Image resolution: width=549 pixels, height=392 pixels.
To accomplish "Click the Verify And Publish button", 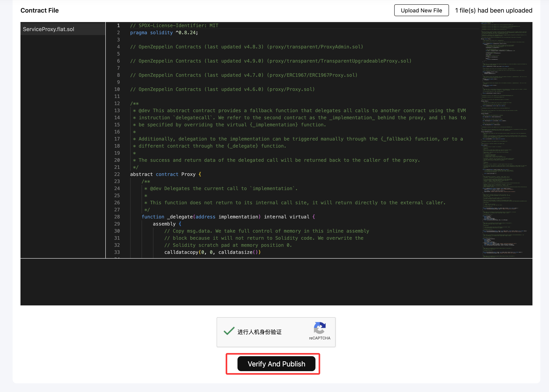I will 276,364.
